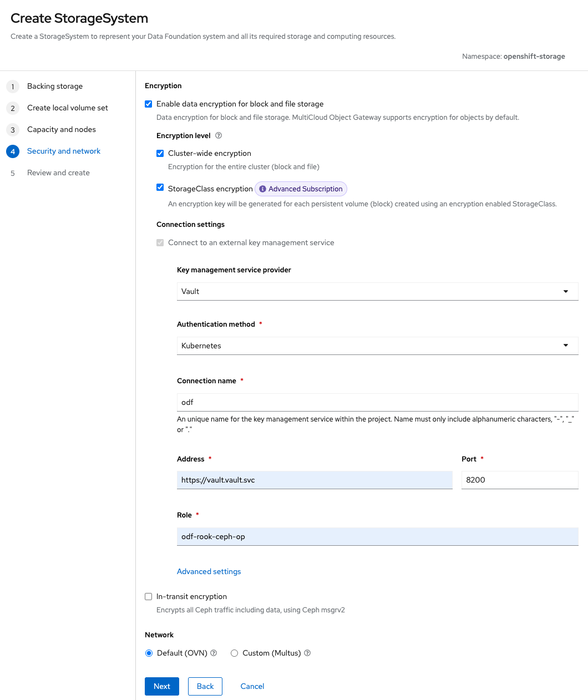Select Custom (Multus) network radio button
This screenshot has height=700, width=588.
235,653
